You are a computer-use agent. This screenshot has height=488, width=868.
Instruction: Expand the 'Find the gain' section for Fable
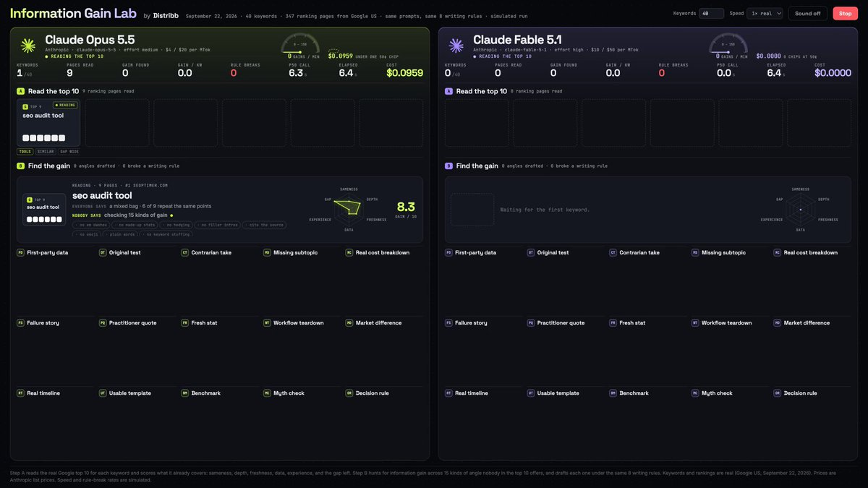coord(480,166)
